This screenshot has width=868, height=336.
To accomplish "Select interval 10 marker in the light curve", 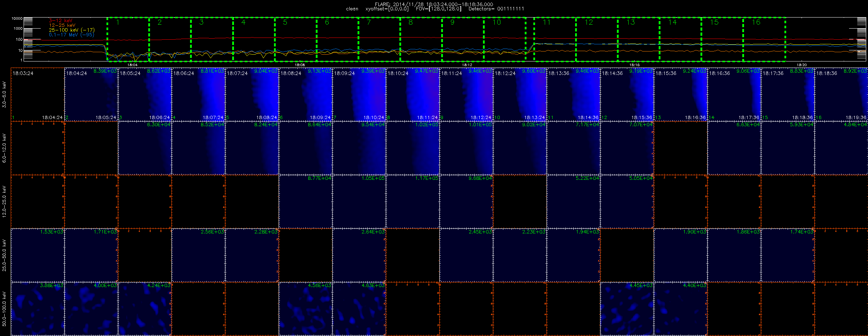I will tap(497, 22).
